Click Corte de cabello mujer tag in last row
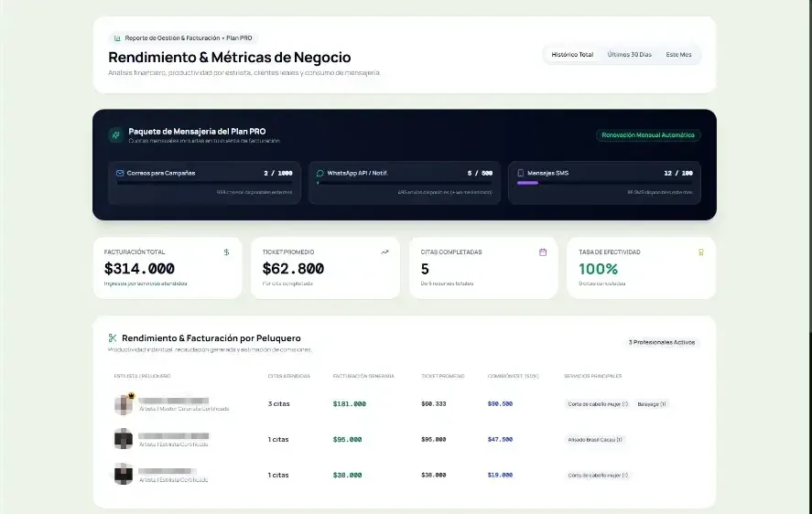Viewport: 812px width, 514px height. [598, 476]
